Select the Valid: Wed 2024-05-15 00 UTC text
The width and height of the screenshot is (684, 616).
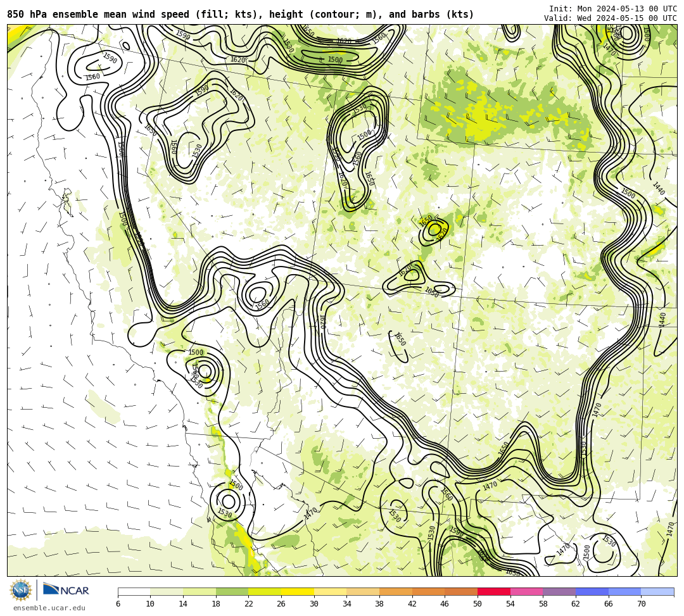point(611,18)
